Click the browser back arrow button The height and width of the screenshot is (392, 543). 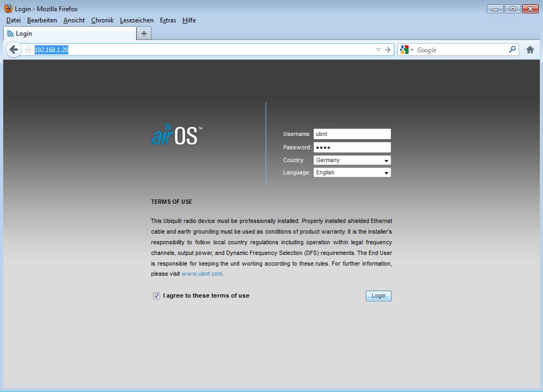(13, 50)
